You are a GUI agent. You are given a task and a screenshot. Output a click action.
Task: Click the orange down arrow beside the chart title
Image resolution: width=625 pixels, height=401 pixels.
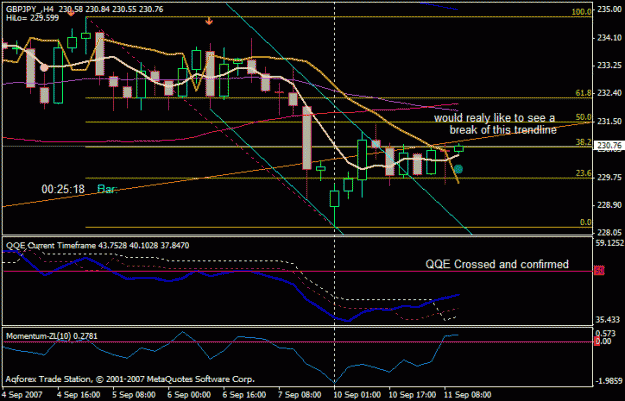coord(71,13)
